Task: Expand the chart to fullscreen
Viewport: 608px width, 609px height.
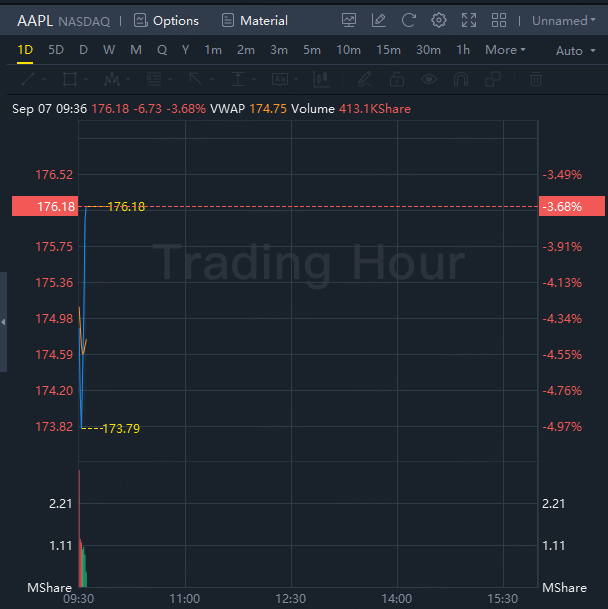Action: pyautogui.click(x=469, y=20)
